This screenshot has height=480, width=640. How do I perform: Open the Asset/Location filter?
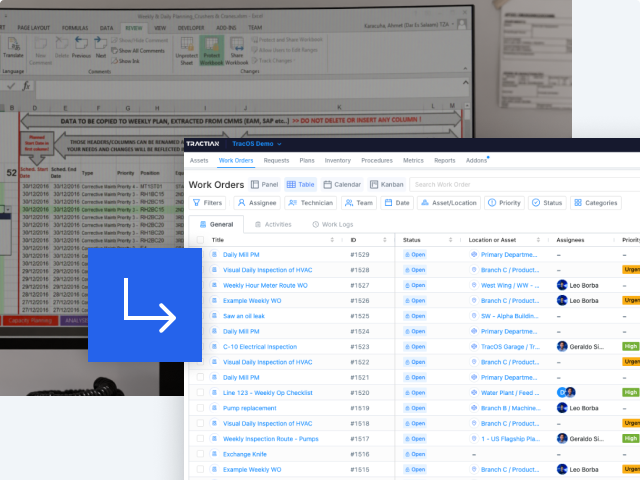(449, 203)
